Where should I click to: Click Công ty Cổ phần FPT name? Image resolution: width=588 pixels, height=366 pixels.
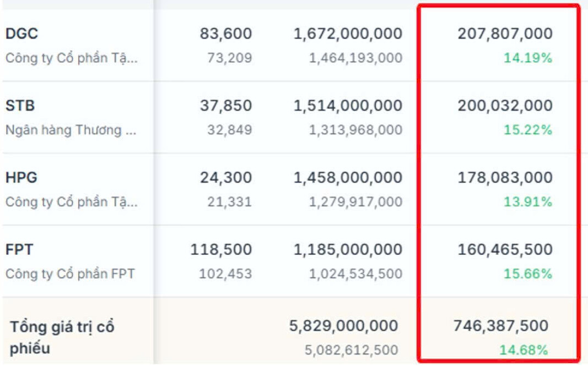tap(70, 274)
